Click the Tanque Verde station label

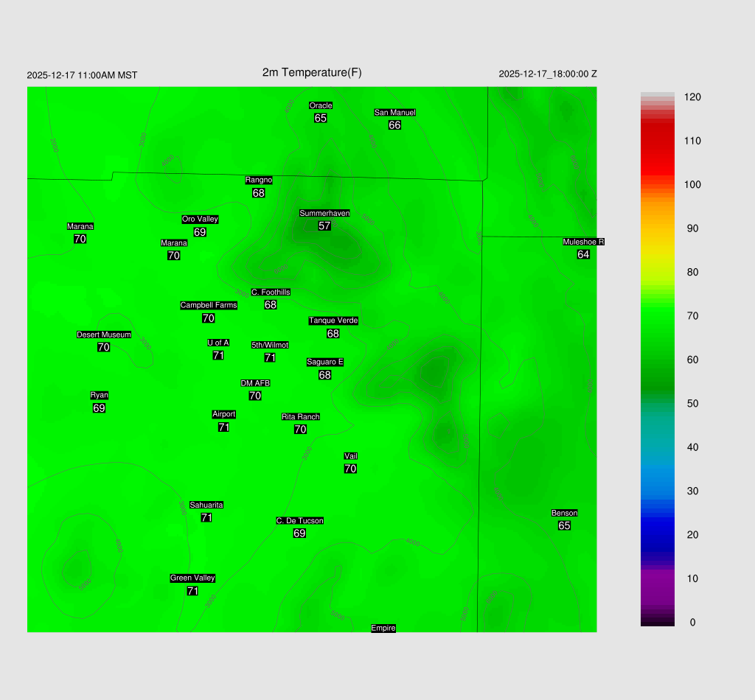point(333,321)
